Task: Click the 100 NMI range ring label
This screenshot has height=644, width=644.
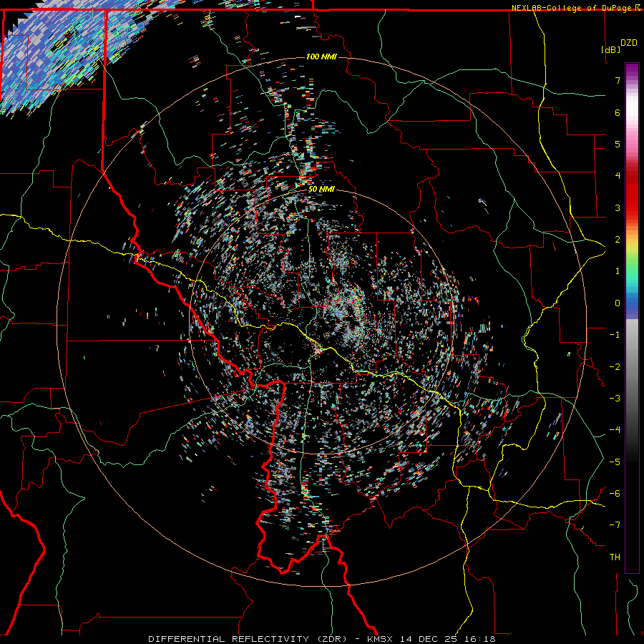Action: 321,57
